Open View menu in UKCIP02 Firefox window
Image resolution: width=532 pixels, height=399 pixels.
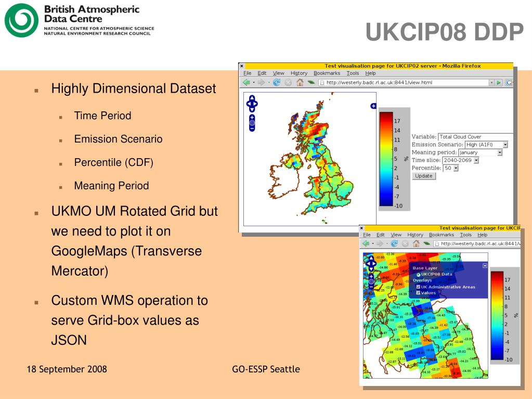[x=279, y=73]
